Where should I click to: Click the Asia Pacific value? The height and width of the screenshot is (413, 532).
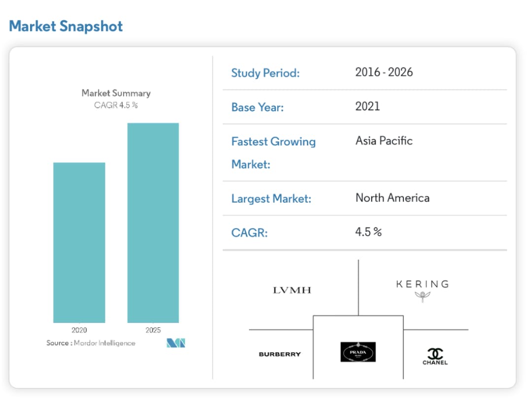click(x=384, y=141)
